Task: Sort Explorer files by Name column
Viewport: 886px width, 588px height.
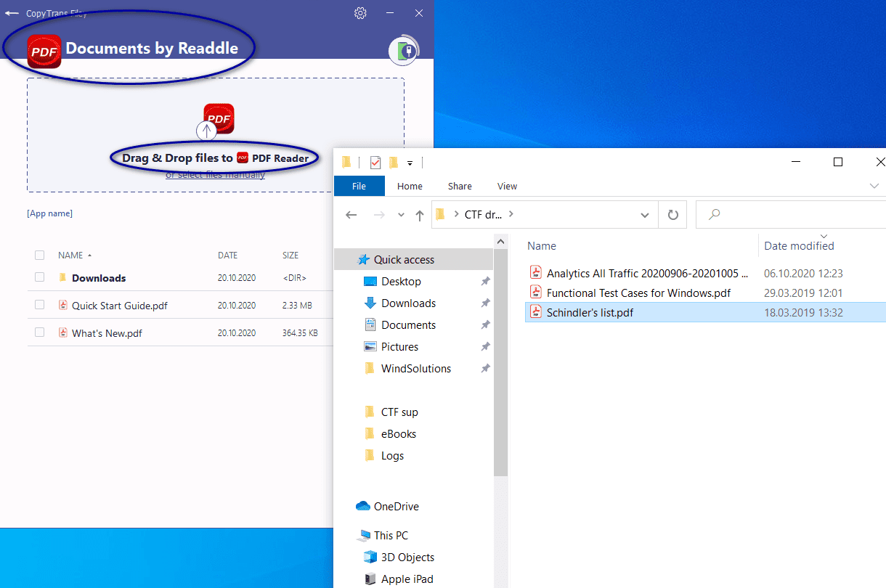Action: point(541,245)
